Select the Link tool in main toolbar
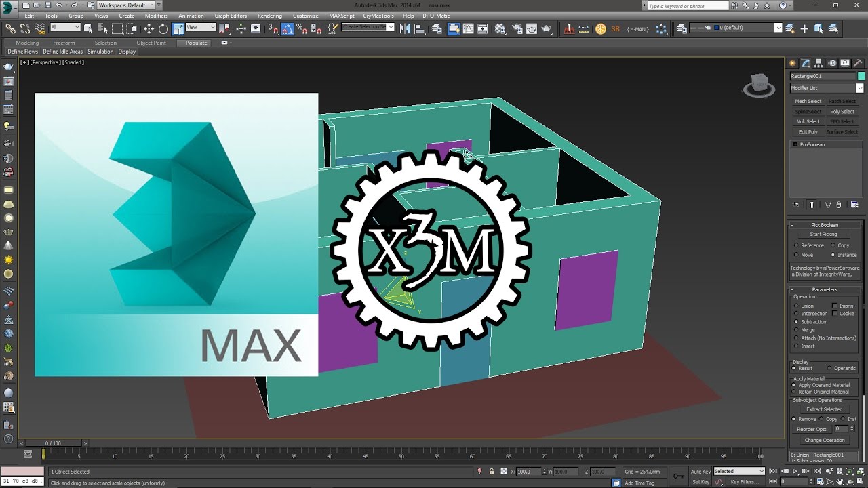 [10, 28]
